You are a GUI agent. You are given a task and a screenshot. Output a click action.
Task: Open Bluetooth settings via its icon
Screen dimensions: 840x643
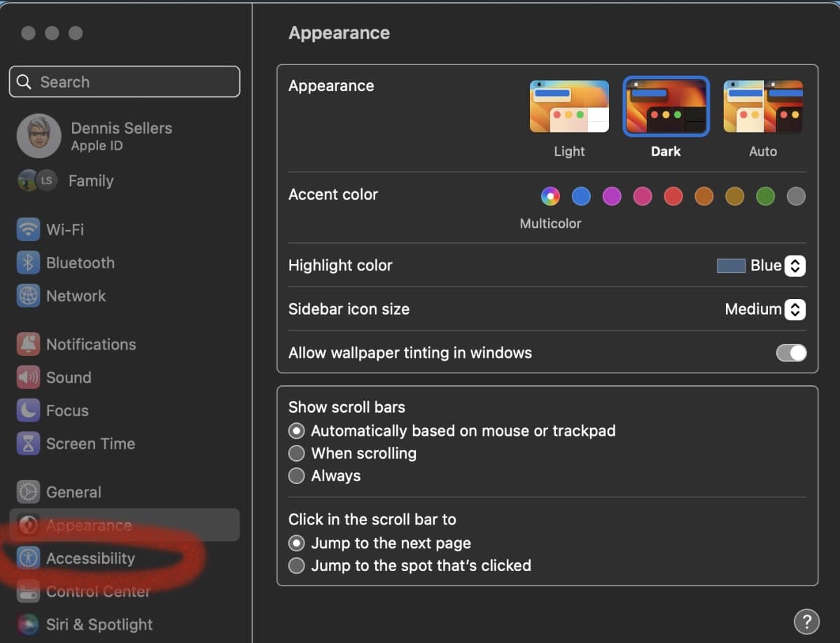coord(28,263)
